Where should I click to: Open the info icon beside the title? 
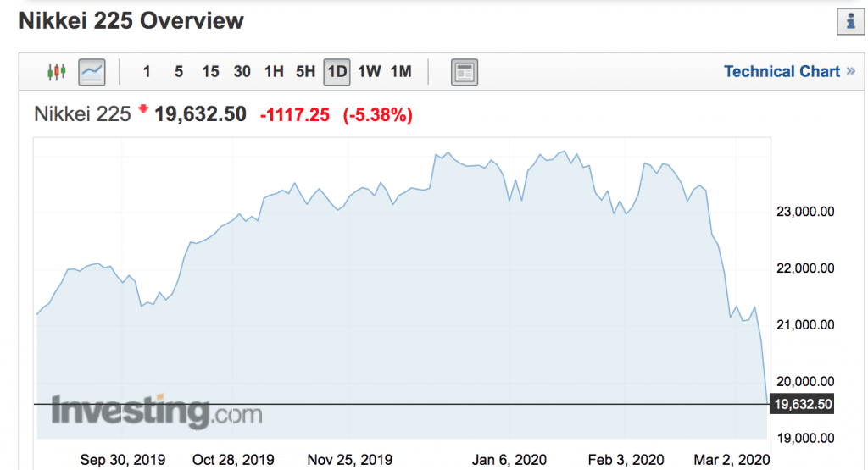pos(851,22)
